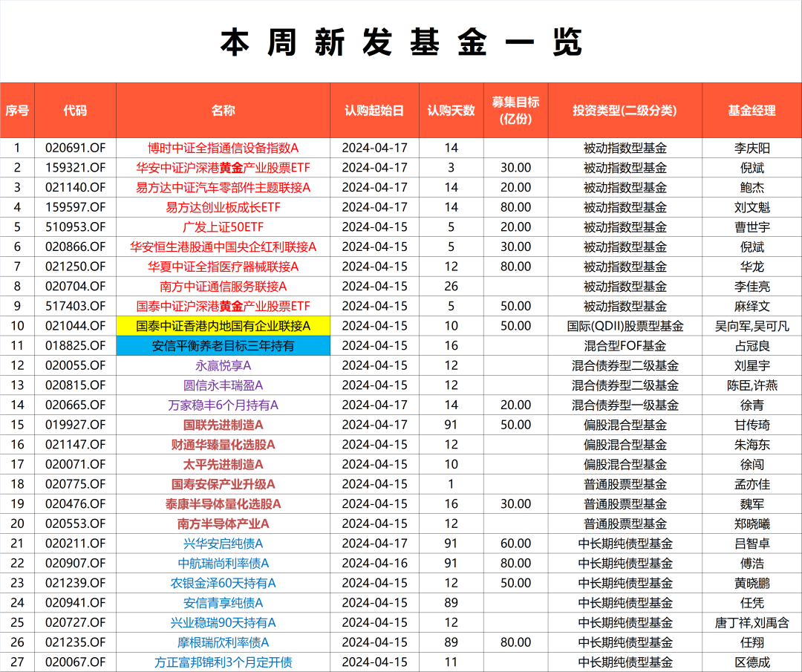Click fund manager 唐丁祥,刘禹含
This screenshot has width=802, height=672.
click(752, 622)
